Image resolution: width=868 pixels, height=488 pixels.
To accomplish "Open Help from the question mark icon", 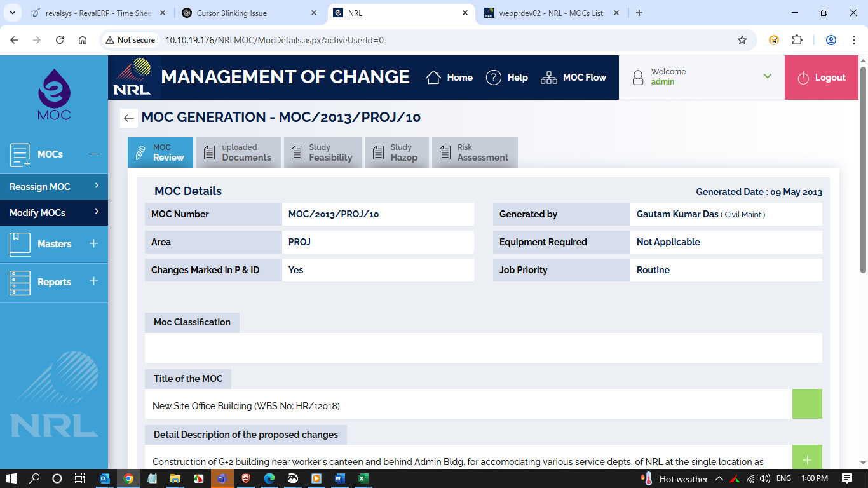I will (x=494, y=78).
